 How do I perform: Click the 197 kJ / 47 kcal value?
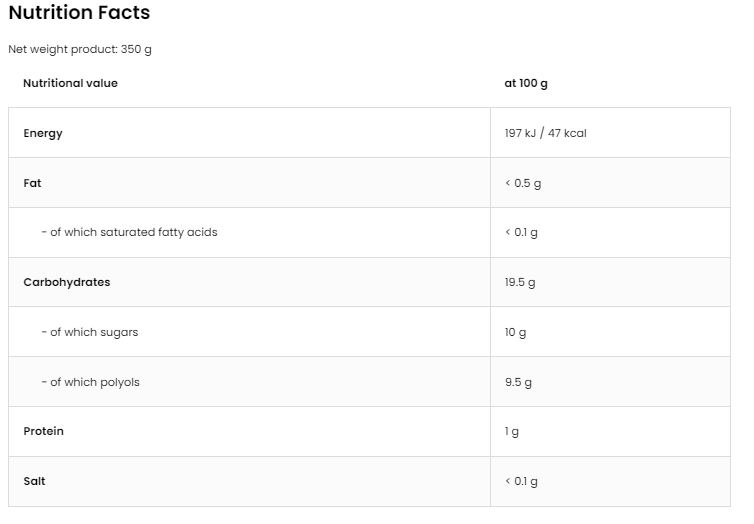[545, 133]
